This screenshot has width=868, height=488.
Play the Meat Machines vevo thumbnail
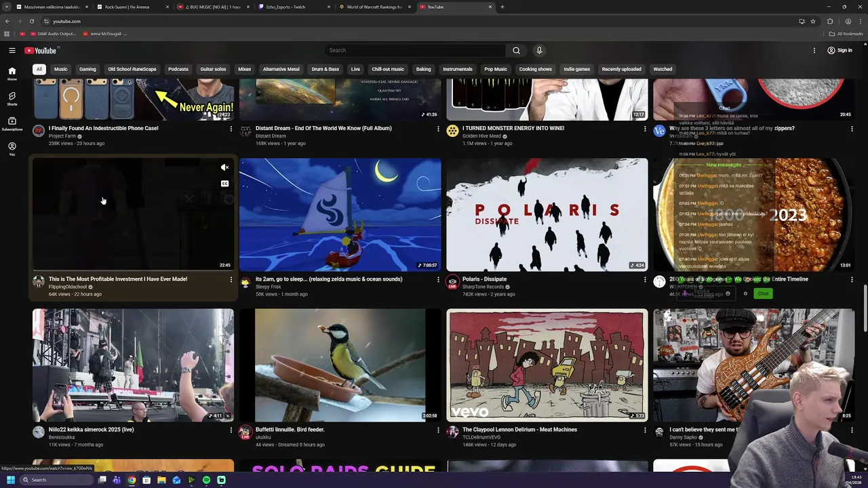(x=547, y=365)
